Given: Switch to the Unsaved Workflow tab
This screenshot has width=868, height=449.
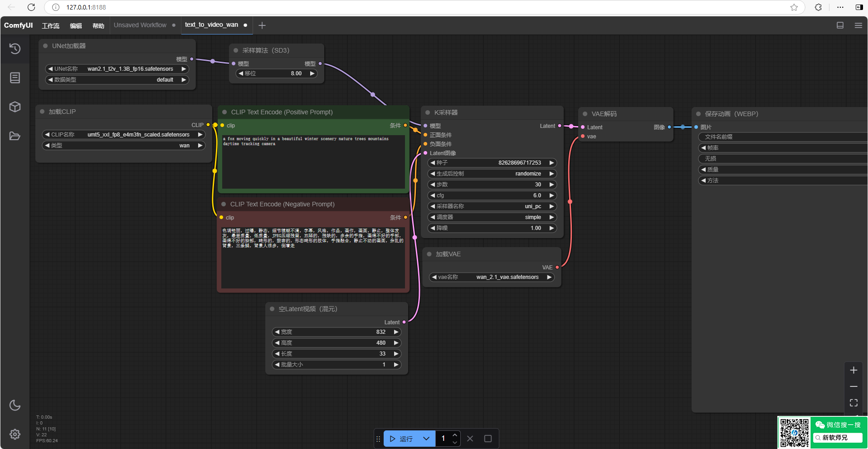Looking at the screenshot, I should [x=140, y=25].
